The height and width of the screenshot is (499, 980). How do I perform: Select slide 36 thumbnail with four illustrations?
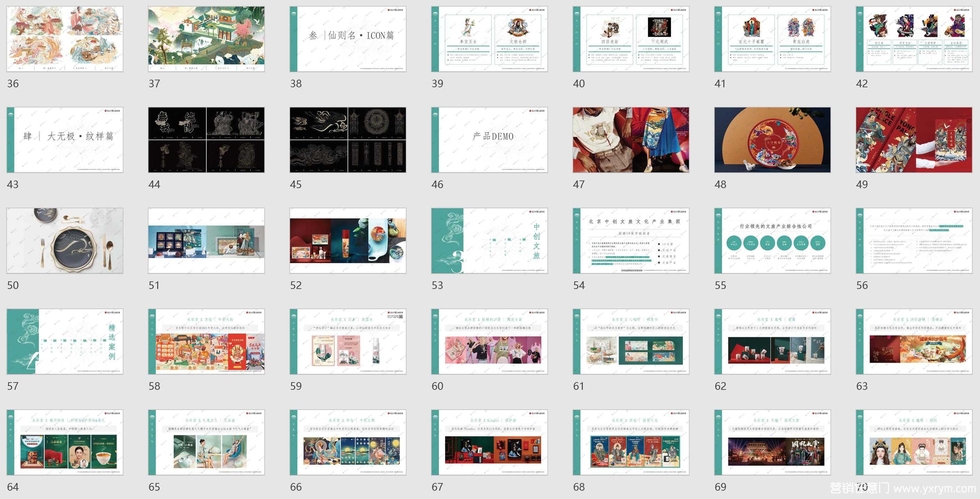[65, 39]
